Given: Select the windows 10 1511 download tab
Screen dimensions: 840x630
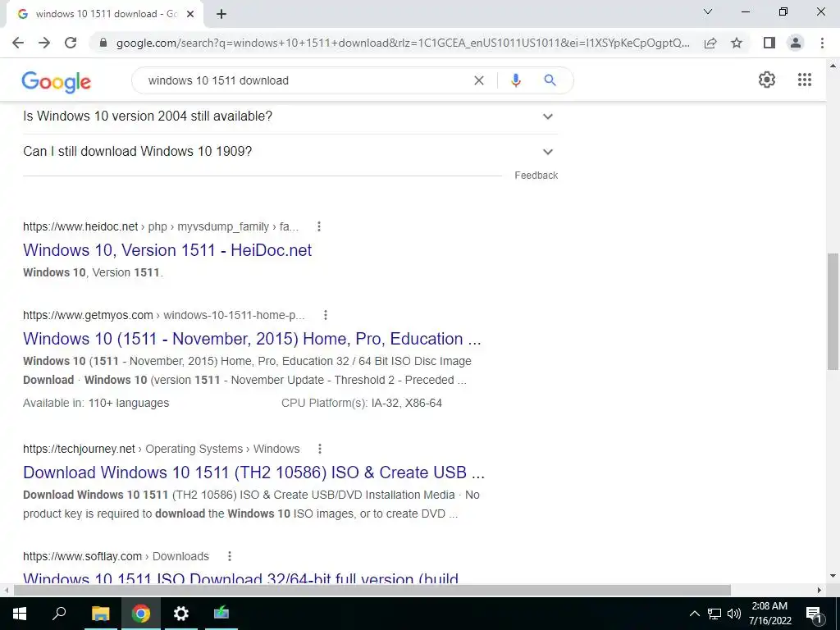Looking at the screenshot, I should point(104,15).
